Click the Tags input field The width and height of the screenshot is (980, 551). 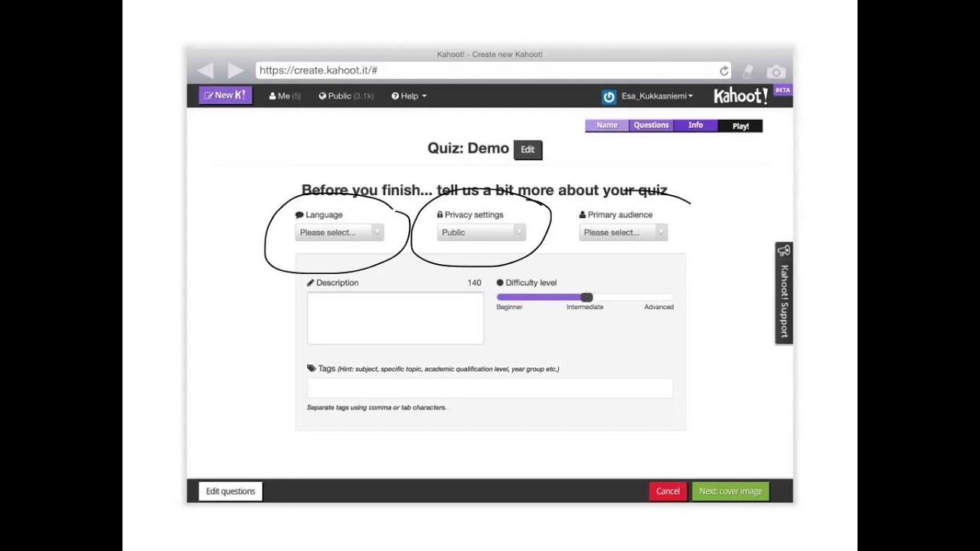490,388
